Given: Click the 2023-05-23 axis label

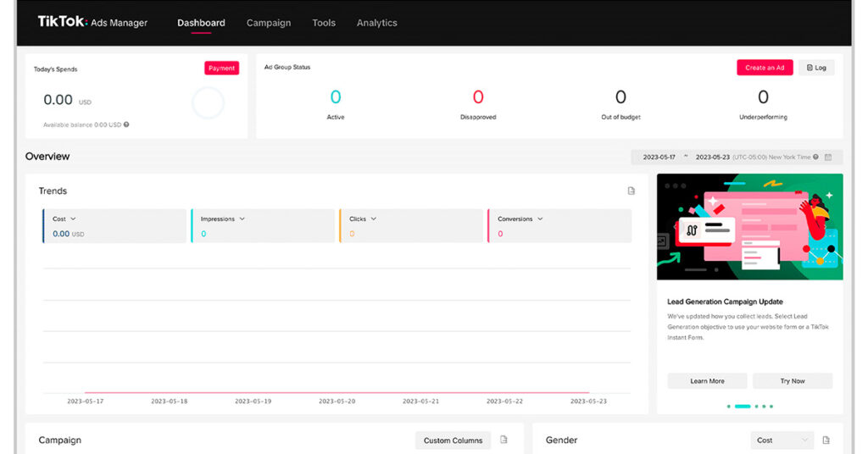Looking at the screenshot, I should coord(588,401).
